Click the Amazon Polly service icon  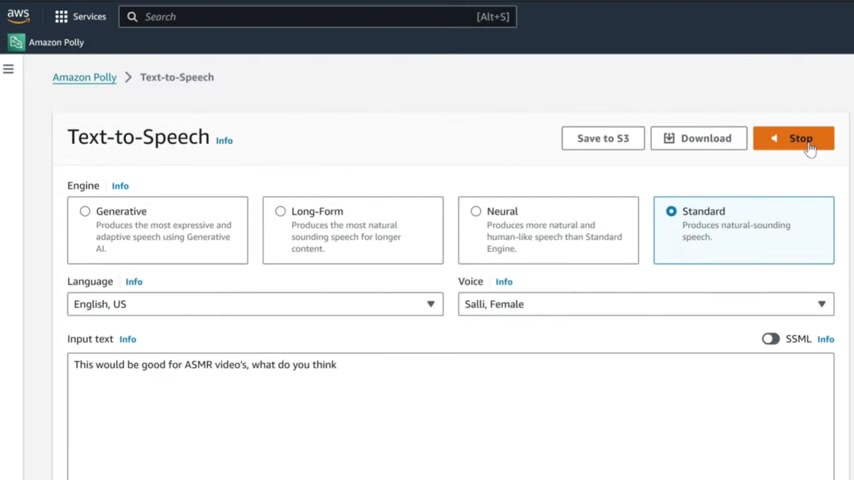point(16,42)
